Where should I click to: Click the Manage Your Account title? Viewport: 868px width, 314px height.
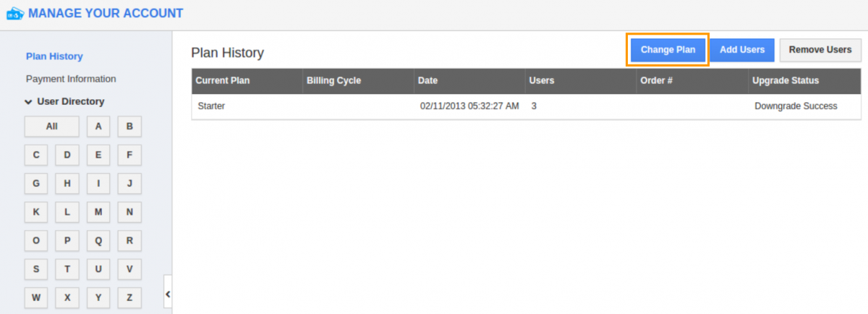tap(106, 13)
